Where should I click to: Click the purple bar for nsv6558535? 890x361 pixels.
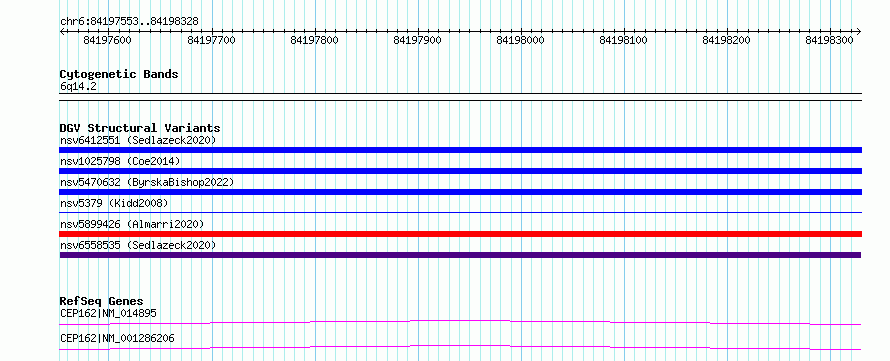(460, 255)
